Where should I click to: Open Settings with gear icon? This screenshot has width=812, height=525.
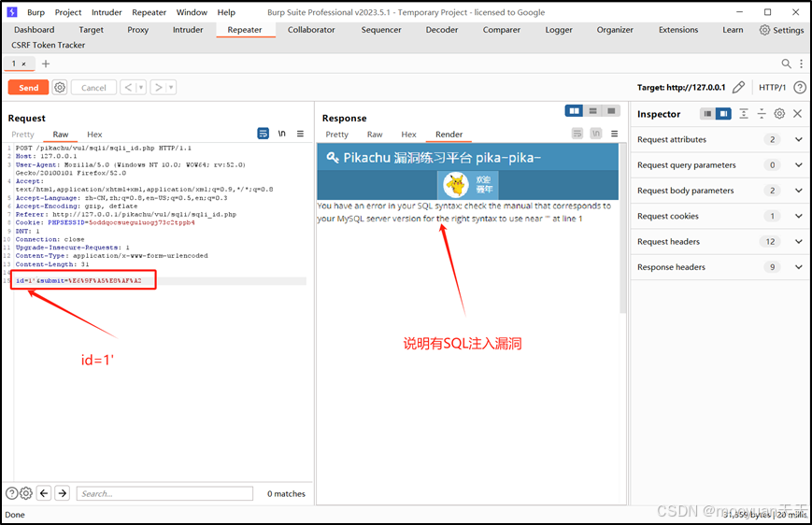pos(781,30)
